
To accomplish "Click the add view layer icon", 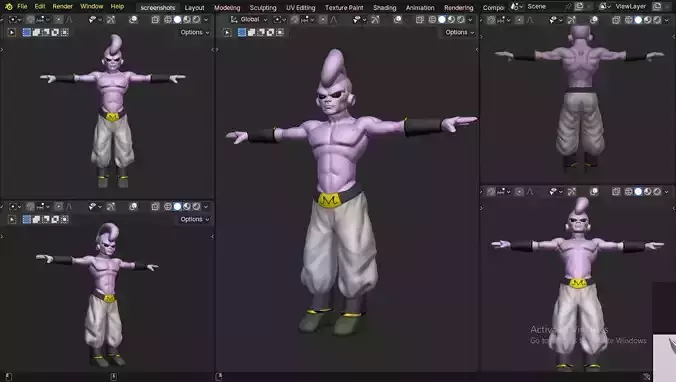I will pos(656,6).
